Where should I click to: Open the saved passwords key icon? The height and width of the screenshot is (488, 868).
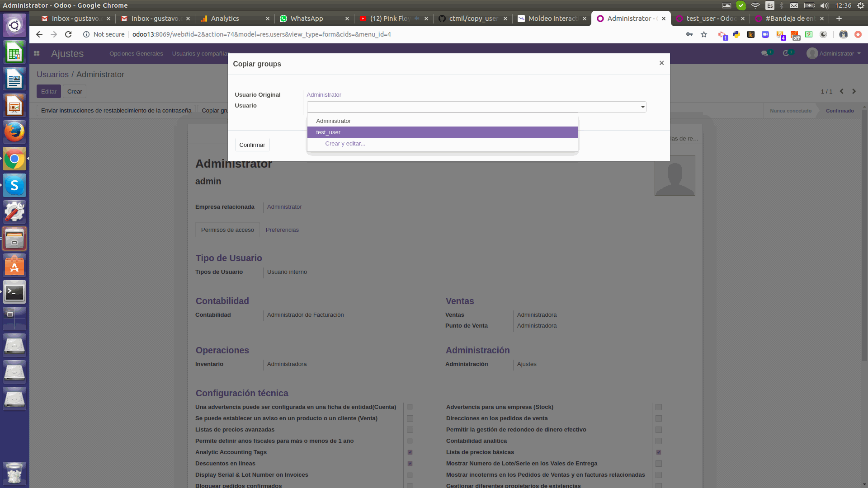pos(689,34)
